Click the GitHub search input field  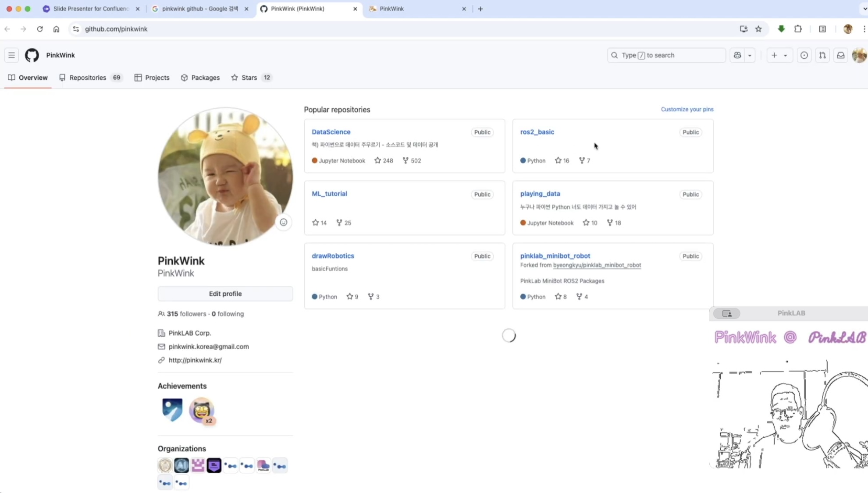point(666,55)
